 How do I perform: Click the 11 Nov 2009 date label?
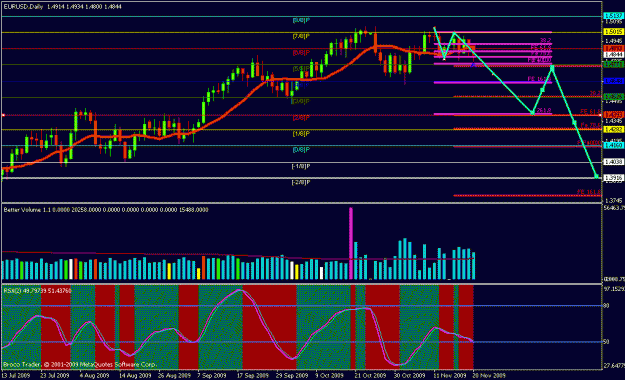(x=450, y=376)
